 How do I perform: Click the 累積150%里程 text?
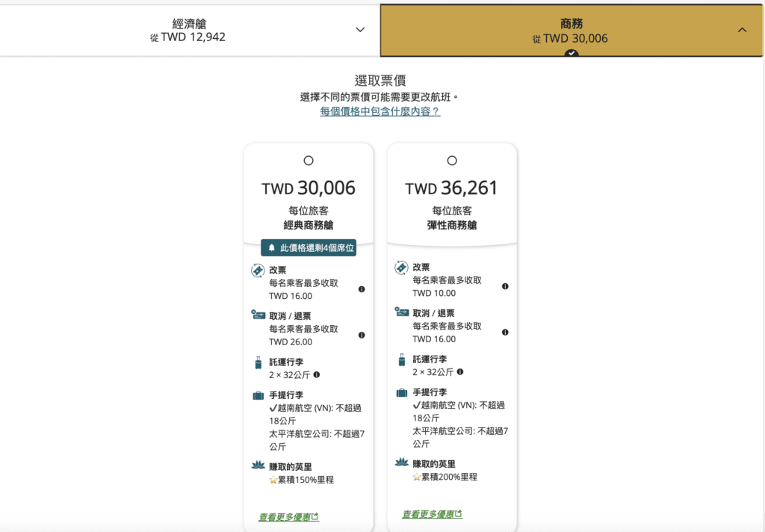(x=306, y=480)
